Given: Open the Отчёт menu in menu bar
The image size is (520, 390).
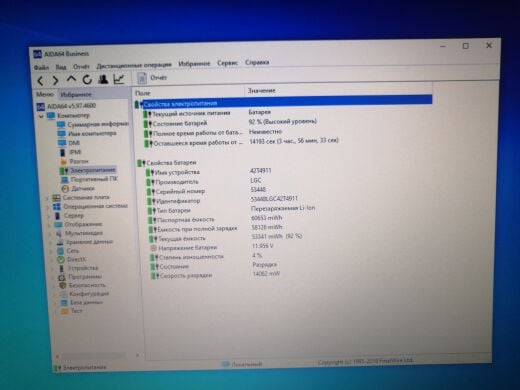Looking at the screenshot, I should 81,67.
